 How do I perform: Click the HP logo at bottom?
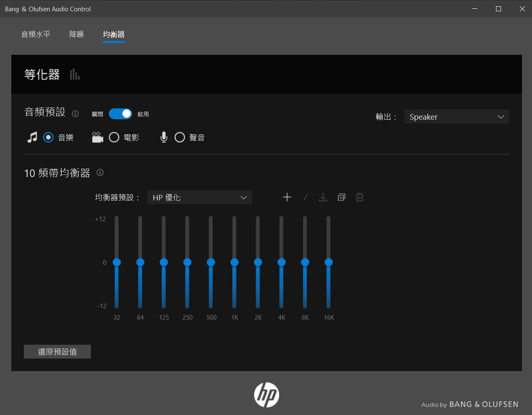pyautogui.click(x=266, y=395)
